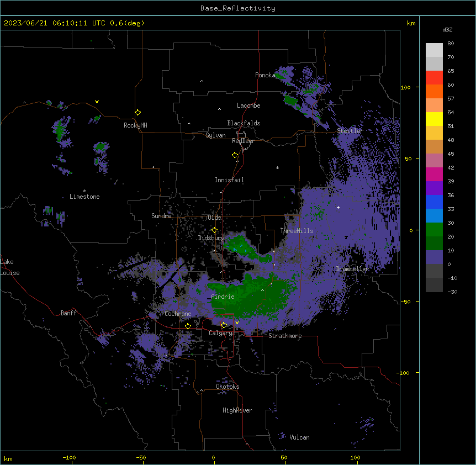The height and width of the screenshot is (465, 476).
Task: Click the timestamp 2023/06/21 06:10:11 UTC
Action: (54, 23)
